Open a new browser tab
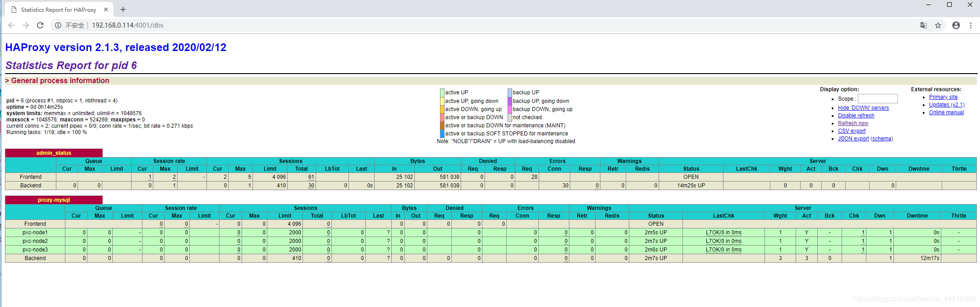Viewport: 980px width, 307px height. (x=123, y=9)
